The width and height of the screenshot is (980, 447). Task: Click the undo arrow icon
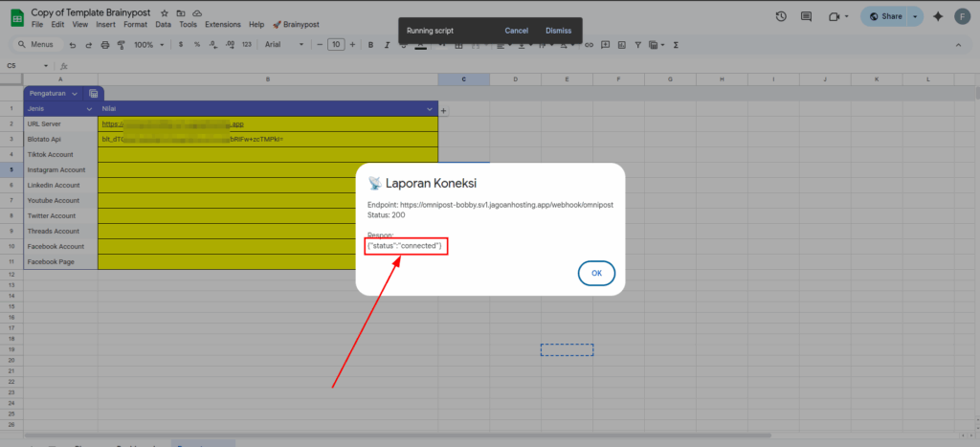pyautogui.click(x=73, y=45)
